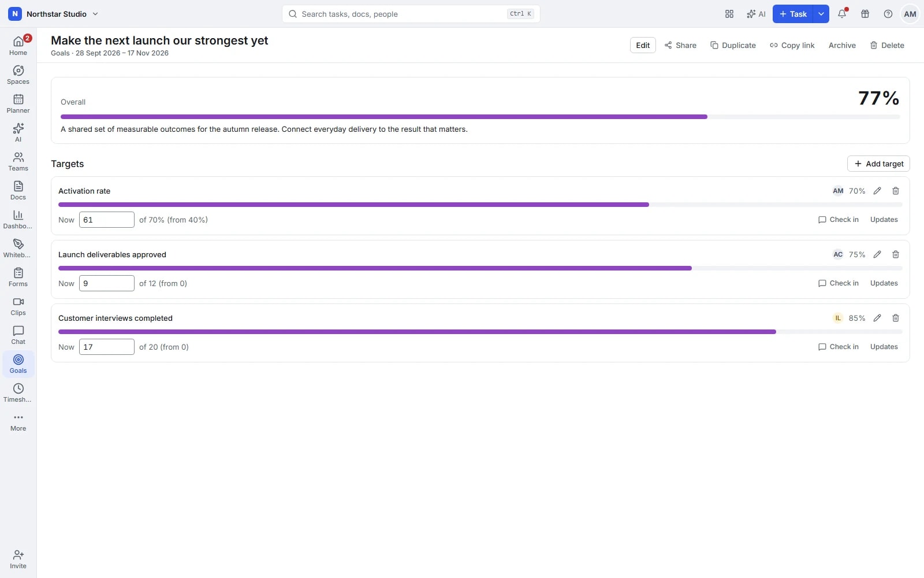Viewport: 924px width, 578px height.
Task: Select the Goals sidebar item
Action: 18,364
